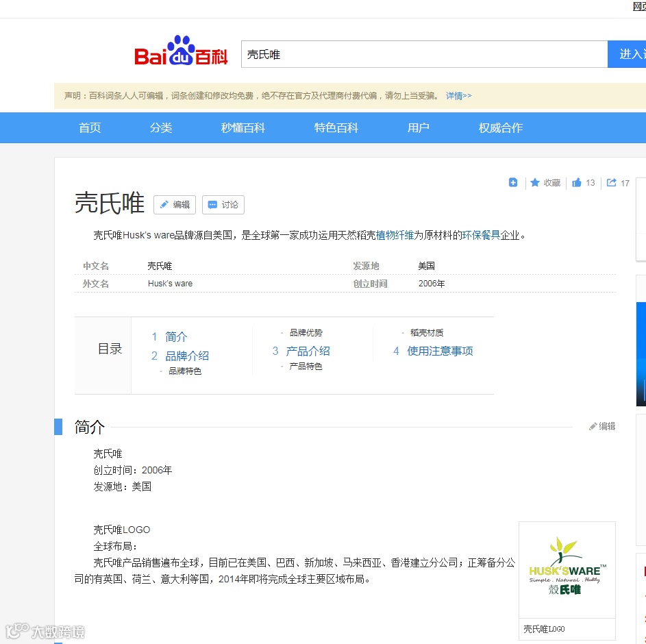Open 分类 in navigation bar
The width and height of the screenshot is (646, 644).
pyautogui.click(x=161, y=127)
